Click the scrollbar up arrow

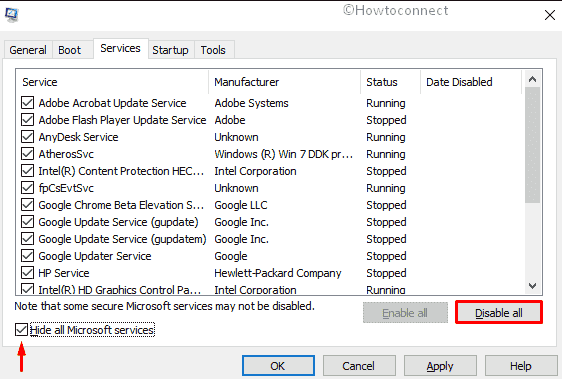tap(532, 79)
